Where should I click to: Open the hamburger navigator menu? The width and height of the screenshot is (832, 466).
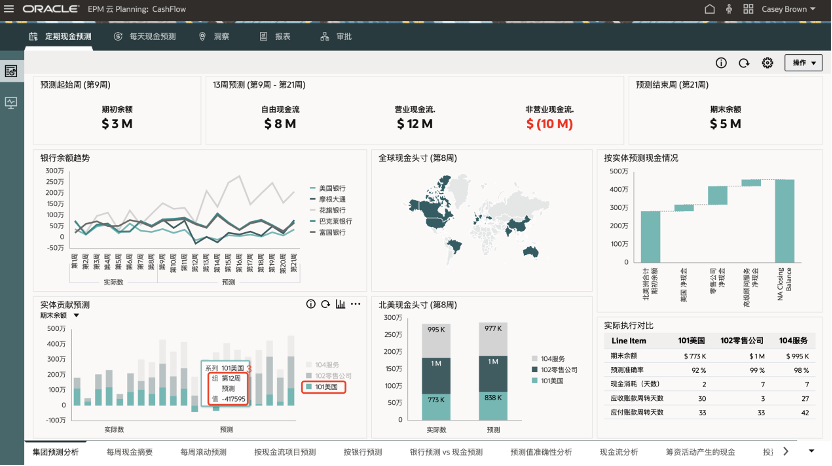tap(8, 8)
